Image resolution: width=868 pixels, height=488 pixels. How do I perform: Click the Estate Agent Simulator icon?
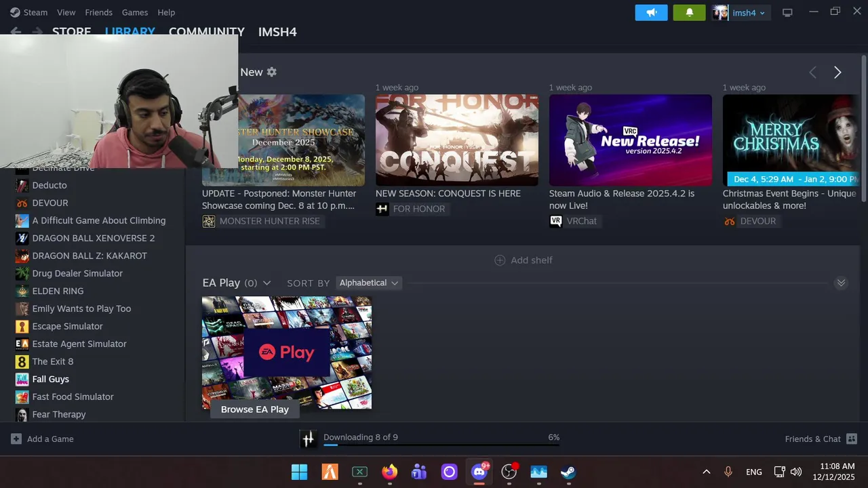pyautogui.click(x=22, y=344)
